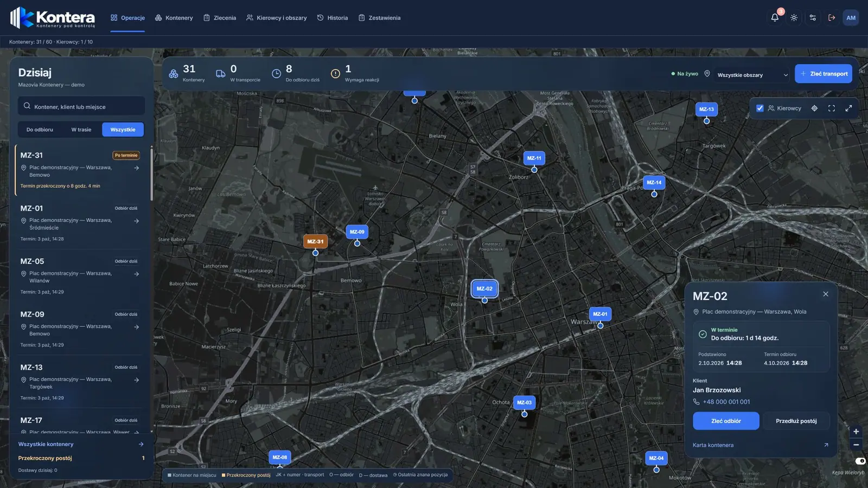This screenshot has height=488, width=868.
Task: Toggle the Na żywo live indicator
Action: 685,74
